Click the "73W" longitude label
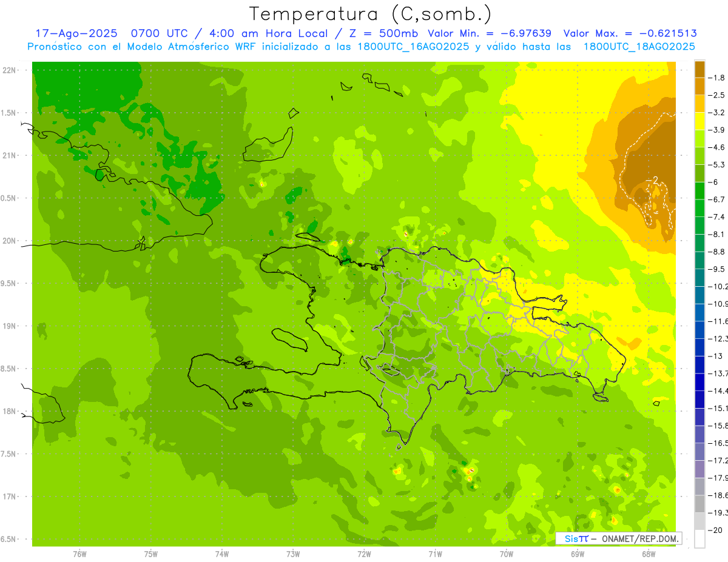728x562 pixels. [293, 554]
